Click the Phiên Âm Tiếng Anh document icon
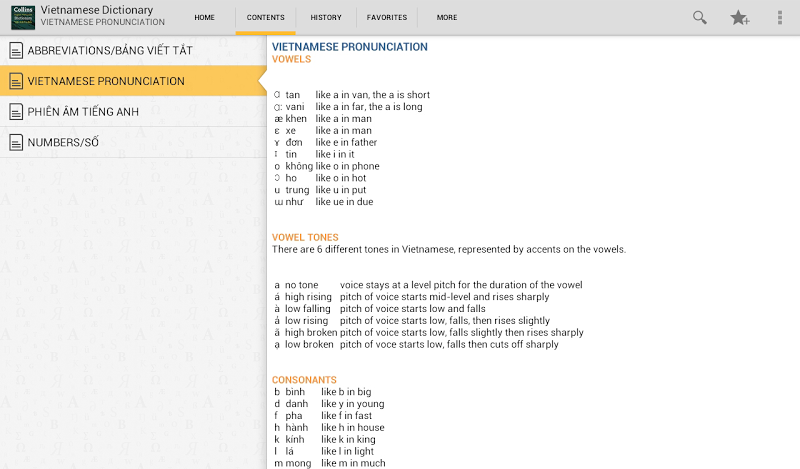 16,112
